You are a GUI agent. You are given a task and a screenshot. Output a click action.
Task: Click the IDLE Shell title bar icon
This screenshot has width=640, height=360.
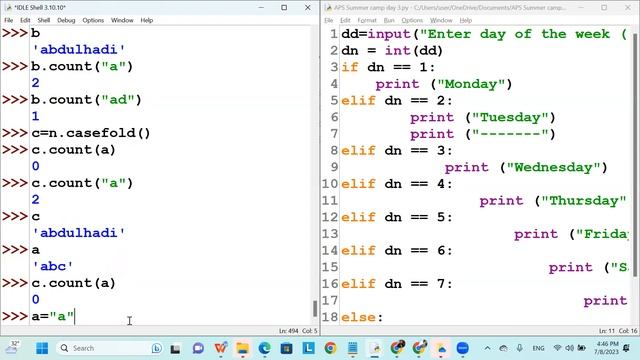point(8,7)
